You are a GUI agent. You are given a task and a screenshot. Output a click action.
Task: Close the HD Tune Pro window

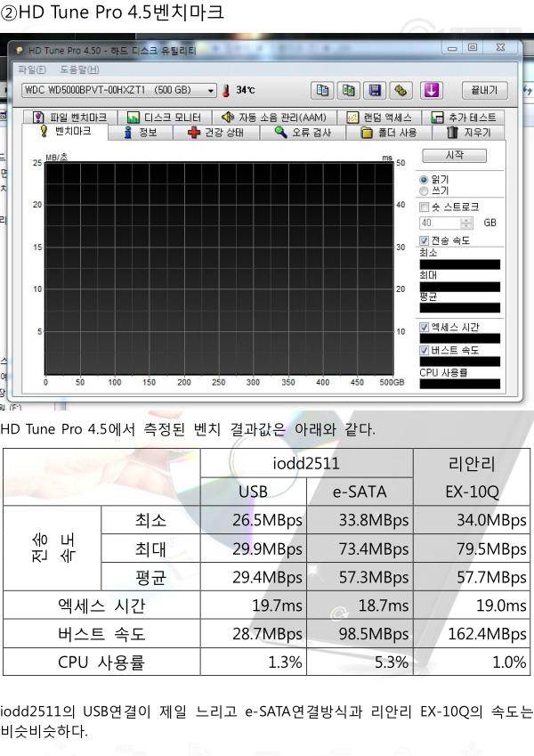pyautogui.click(x=500, y=47)
